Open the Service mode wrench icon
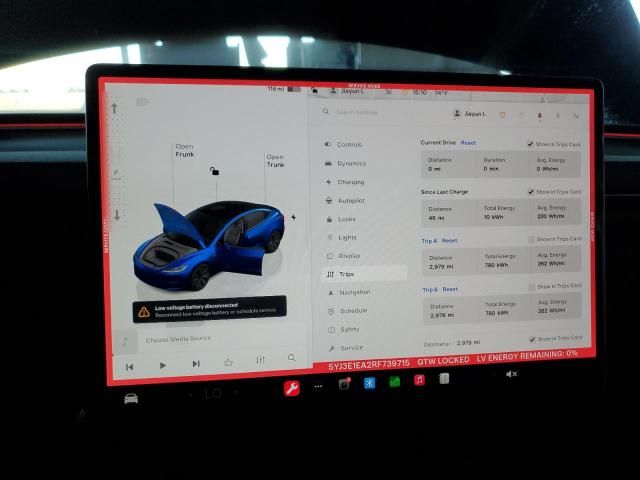The width and height of the screenshot is (640, 480). coord(292,388)
